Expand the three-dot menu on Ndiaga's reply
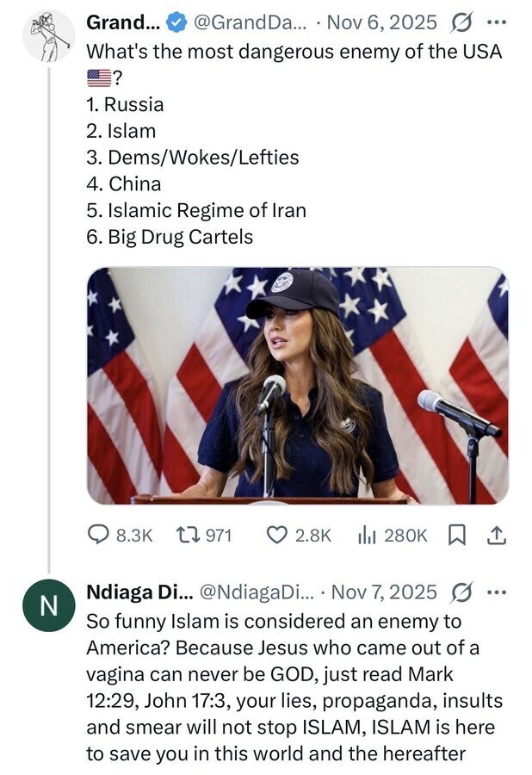The width and height of the screenshot is (532, 775). click(x=498, y=592)
